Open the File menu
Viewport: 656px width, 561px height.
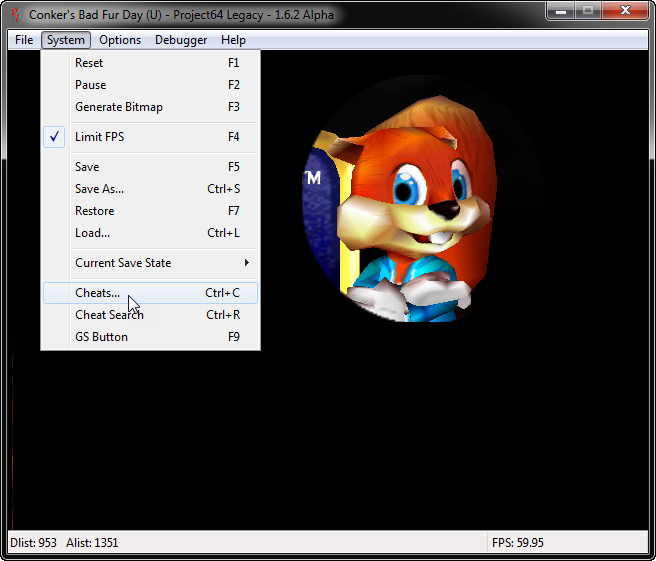click(24, 40)
